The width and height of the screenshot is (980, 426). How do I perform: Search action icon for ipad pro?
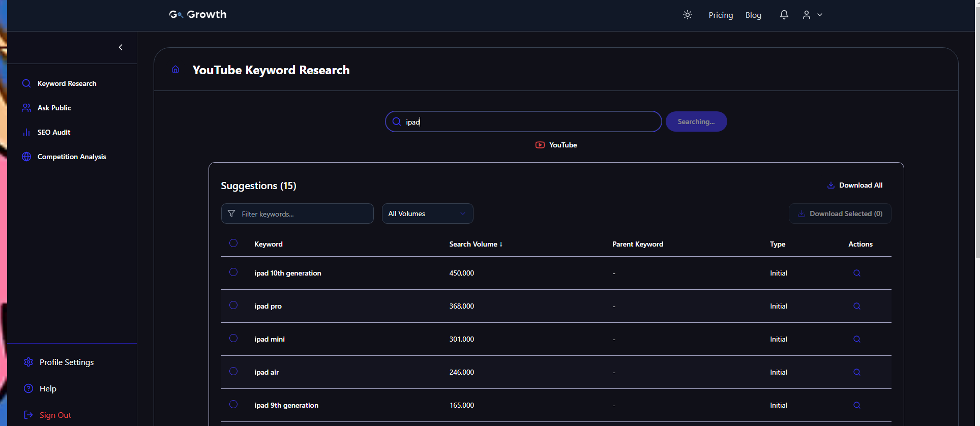click(857, 306)
